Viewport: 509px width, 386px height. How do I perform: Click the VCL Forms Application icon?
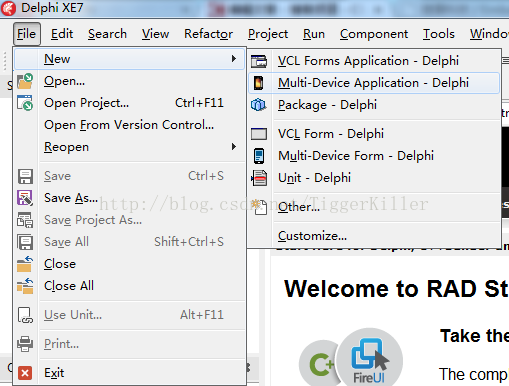[x=259, y=61]
